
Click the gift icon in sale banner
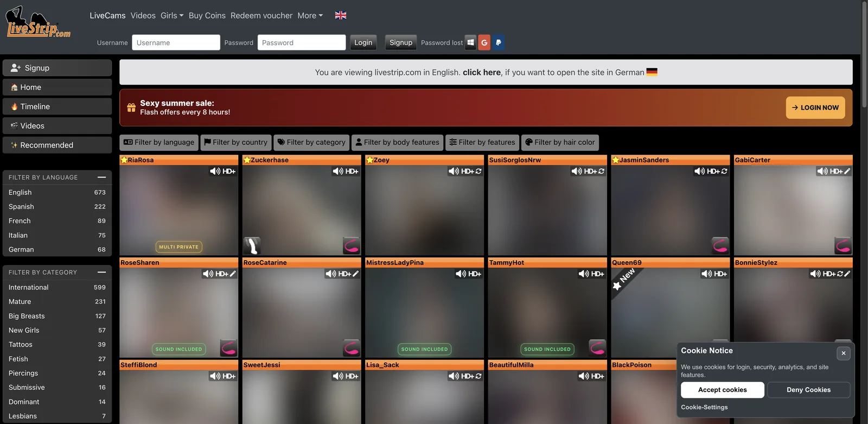131,107
